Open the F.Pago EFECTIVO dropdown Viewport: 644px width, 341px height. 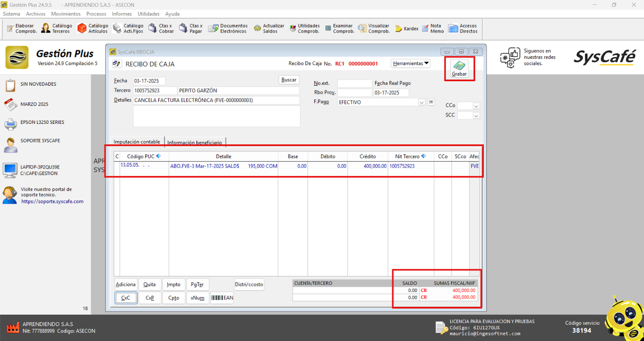click(421, 103)
